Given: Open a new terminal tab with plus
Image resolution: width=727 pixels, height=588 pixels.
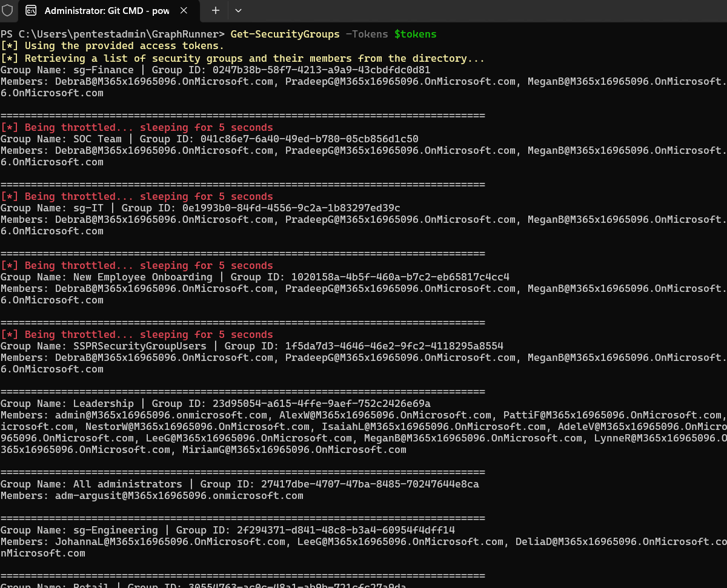Looking at the screenshot, I should [216, 10].
